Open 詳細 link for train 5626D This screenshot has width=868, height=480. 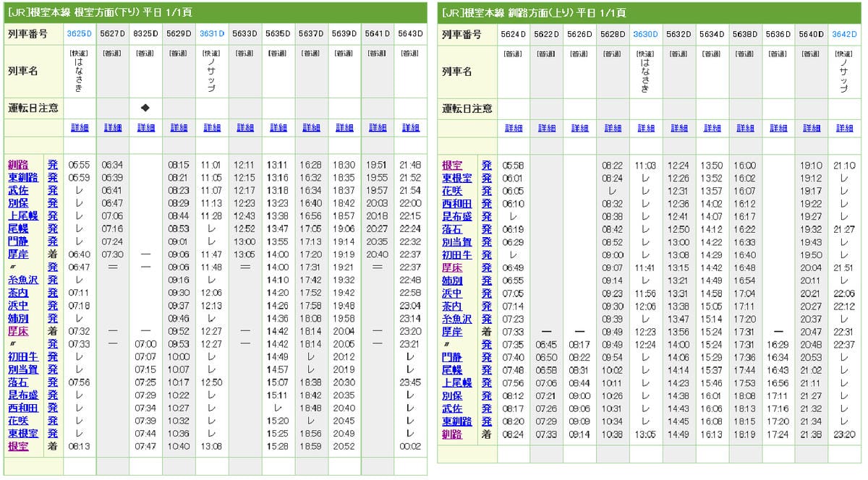(580, 128)
